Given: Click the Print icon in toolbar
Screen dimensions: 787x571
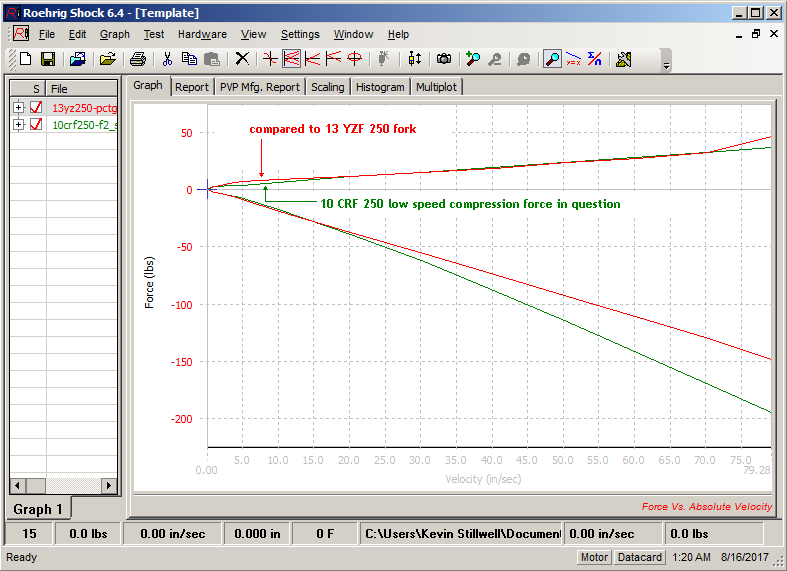Looking at the screenshot, I should click(x=138, y=59).
